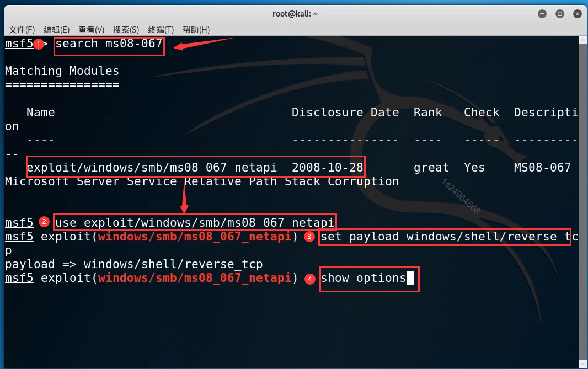Viewport: 588px width, 369px height.
Task: Click the 'Rank' column header
Action: click(x=428, y=112)
